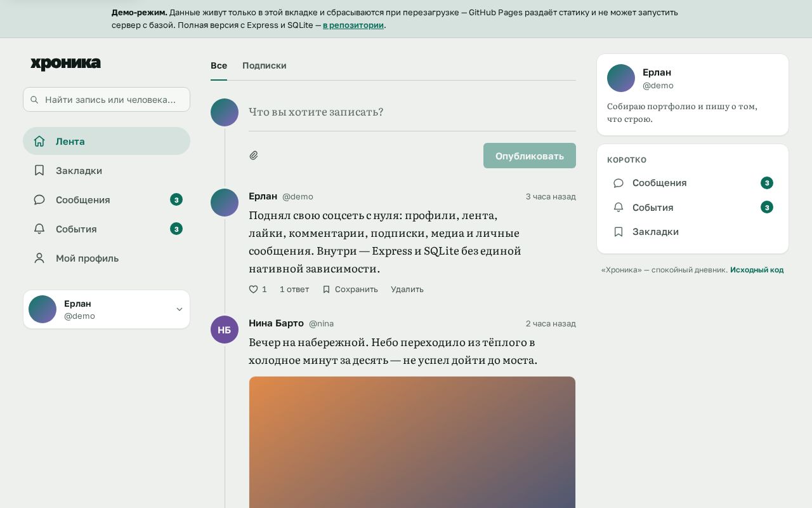Open the Исходный код link
The image size is (812, 508).
pos(757,270)
